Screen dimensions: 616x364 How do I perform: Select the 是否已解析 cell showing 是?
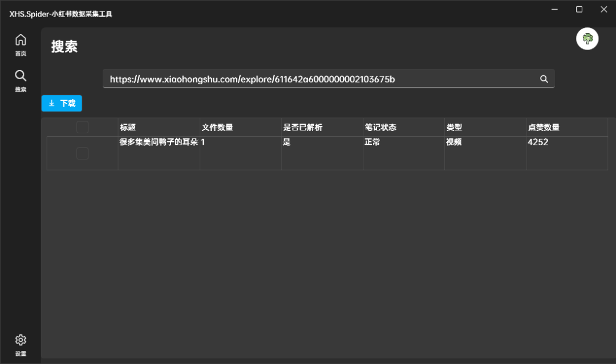pyautogui.click(x=322, y=153)
